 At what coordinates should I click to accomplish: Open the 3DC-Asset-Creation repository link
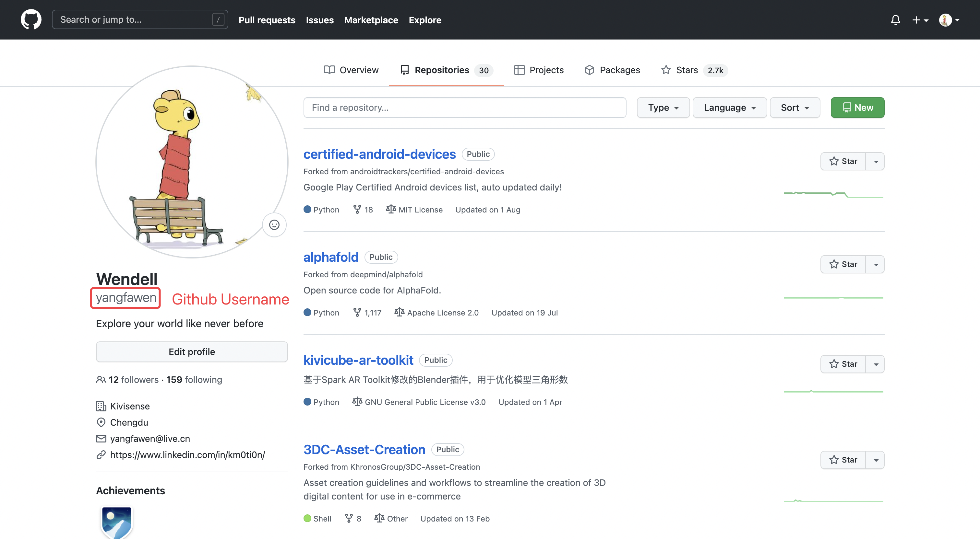click(x=364, y=450)
